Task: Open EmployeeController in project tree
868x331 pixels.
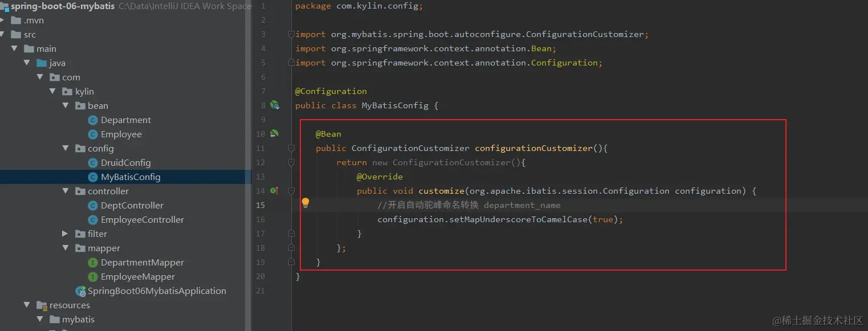Action: click(142, 219)
